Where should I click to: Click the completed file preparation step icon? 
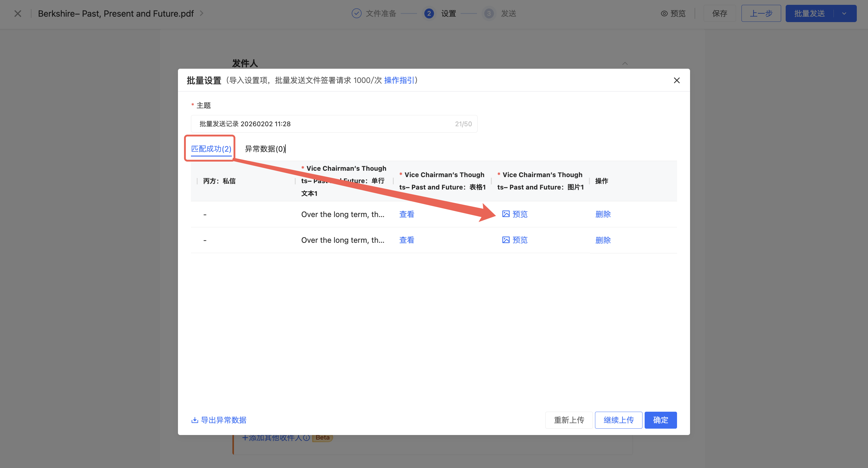(357, 14)
